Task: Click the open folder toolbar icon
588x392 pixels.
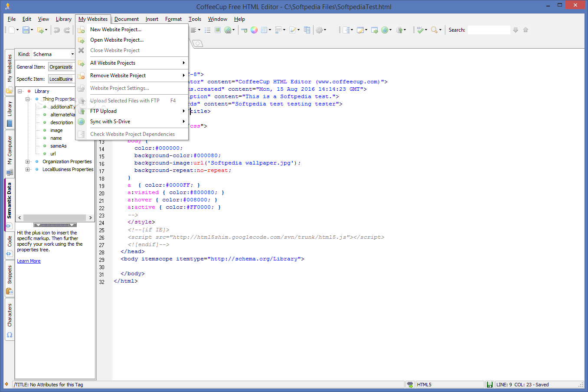Action: click(x=40, y=30)
